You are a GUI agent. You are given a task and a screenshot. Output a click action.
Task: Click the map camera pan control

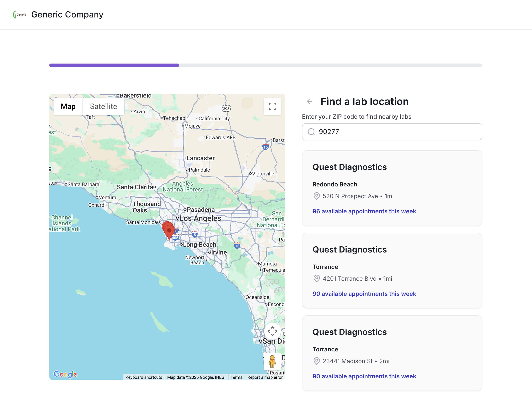(x=272, y=331)
